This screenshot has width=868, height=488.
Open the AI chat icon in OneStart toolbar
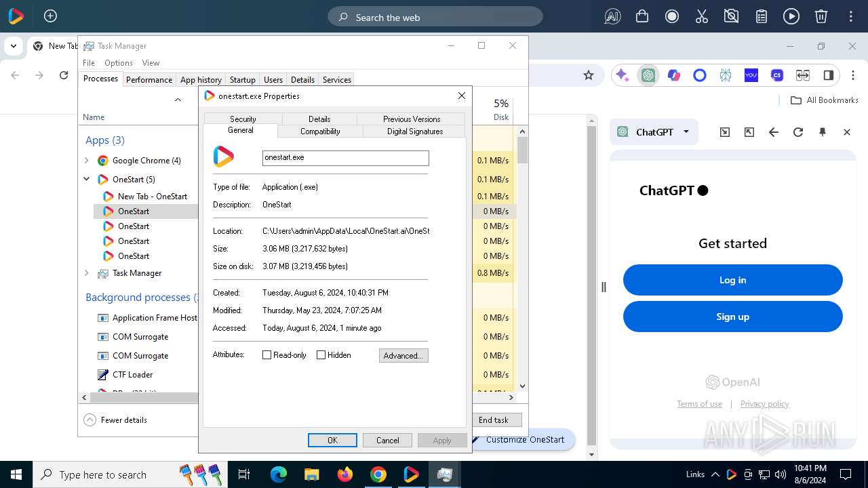click(x=612, y=17)
